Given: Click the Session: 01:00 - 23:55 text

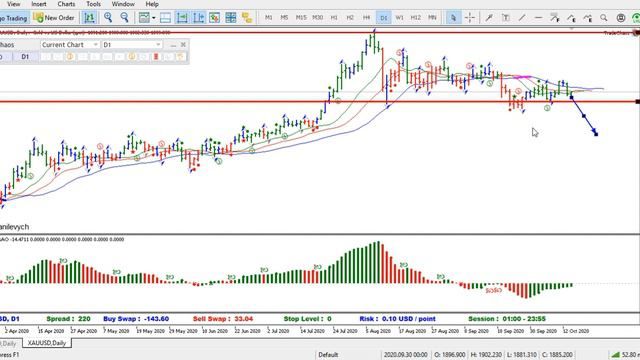Looking at the screenshot, I should [x=507, y=319].
